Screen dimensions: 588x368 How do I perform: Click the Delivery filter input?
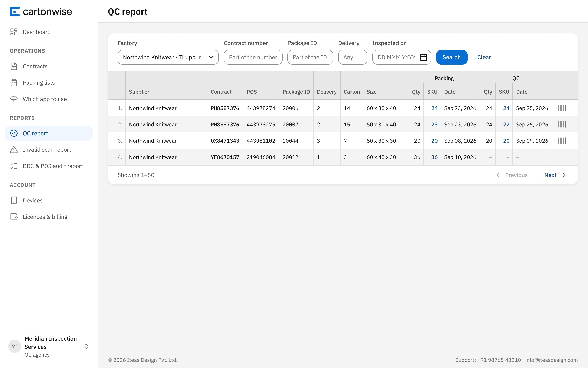click(x=353, y=57)
